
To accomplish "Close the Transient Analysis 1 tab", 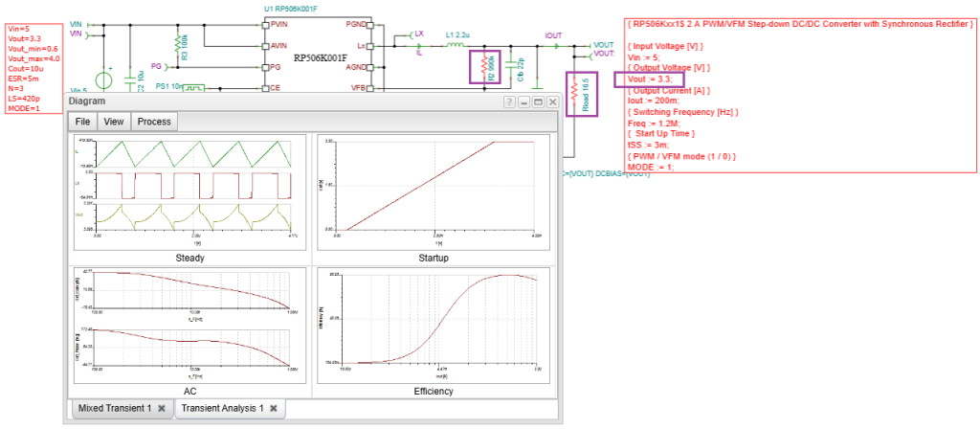I will click(273, 409).
